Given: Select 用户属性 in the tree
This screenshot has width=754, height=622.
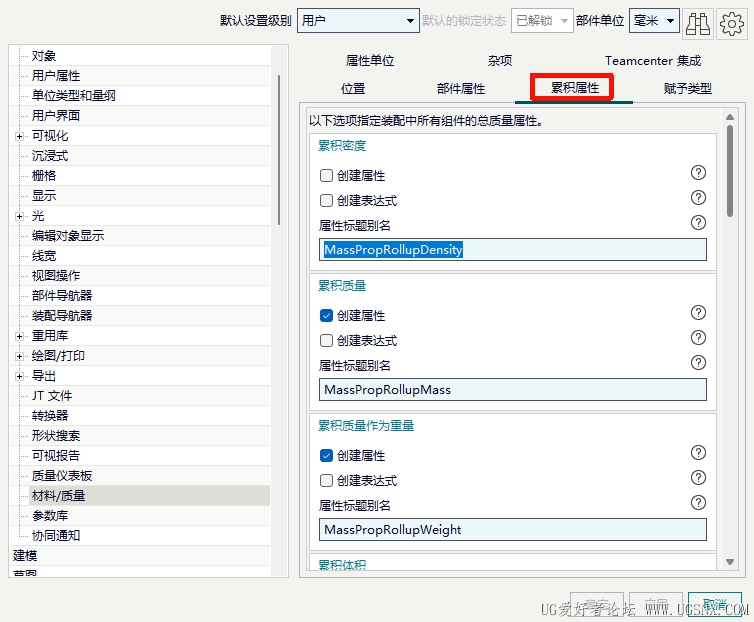Looking at the screenshot, I should click(56, 76).
